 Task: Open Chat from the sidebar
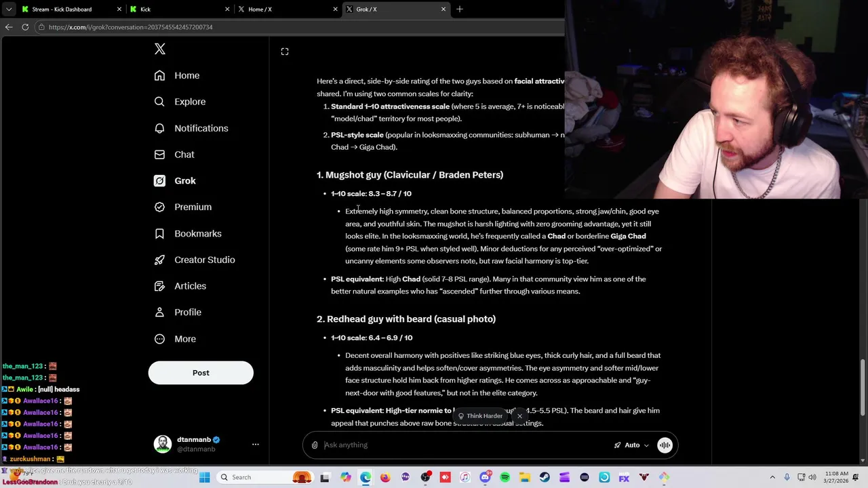tap(174, 155)
